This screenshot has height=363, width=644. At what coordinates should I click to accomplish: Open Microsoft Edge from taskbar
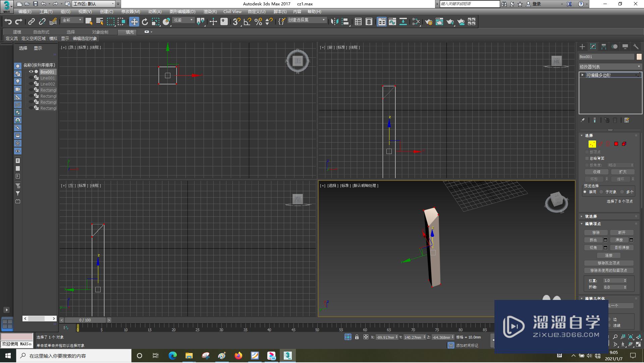pos(172,356)
